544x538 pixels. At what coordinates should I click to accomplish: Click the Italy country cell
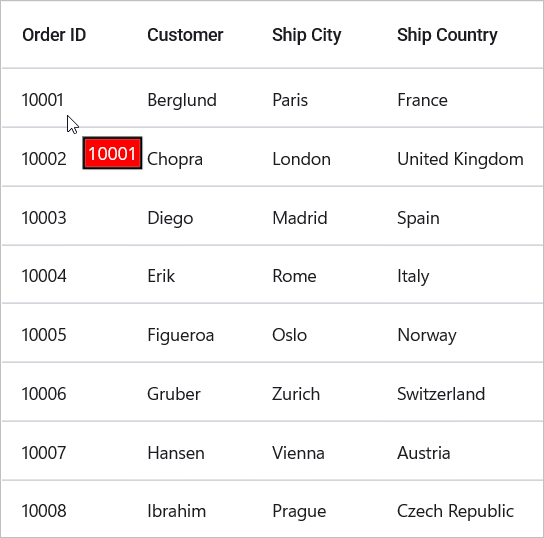pos(413,277)
